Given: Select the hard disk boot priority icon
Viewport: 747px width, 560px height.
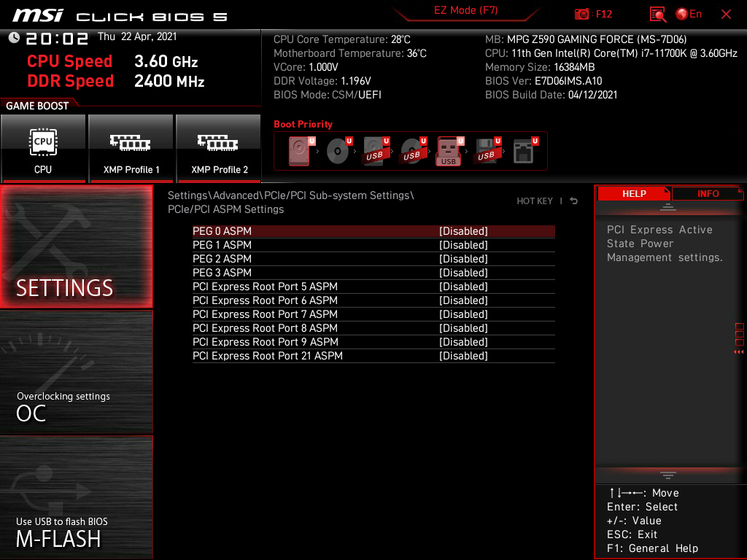Looking at the screenshot, I should pyautogui.click(x=301, y=151).
